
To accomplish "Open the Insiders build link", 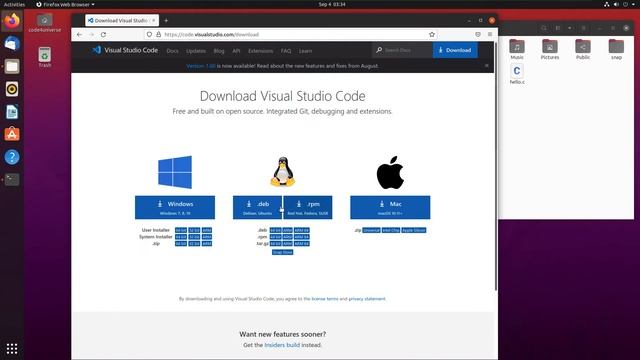I will tap(282, 345).
